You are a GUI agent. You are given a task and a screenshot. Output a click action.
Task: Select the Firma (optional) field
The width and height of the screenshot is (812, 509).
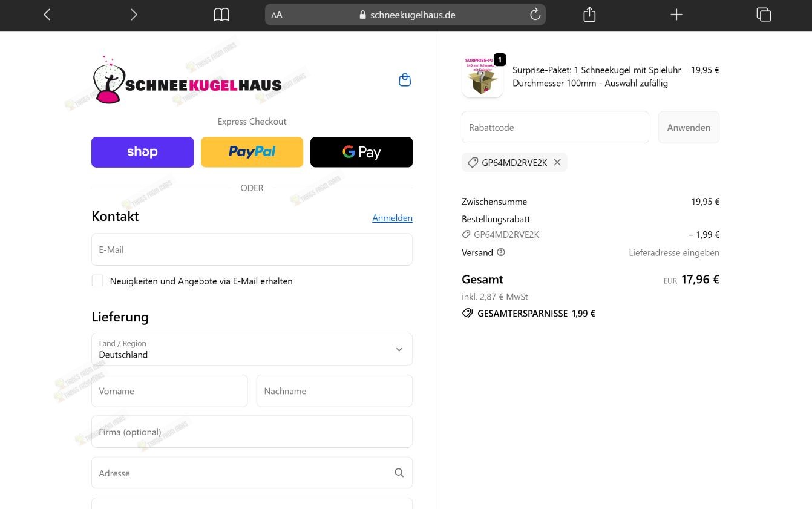pyautogui.click(x=252, y=432)
